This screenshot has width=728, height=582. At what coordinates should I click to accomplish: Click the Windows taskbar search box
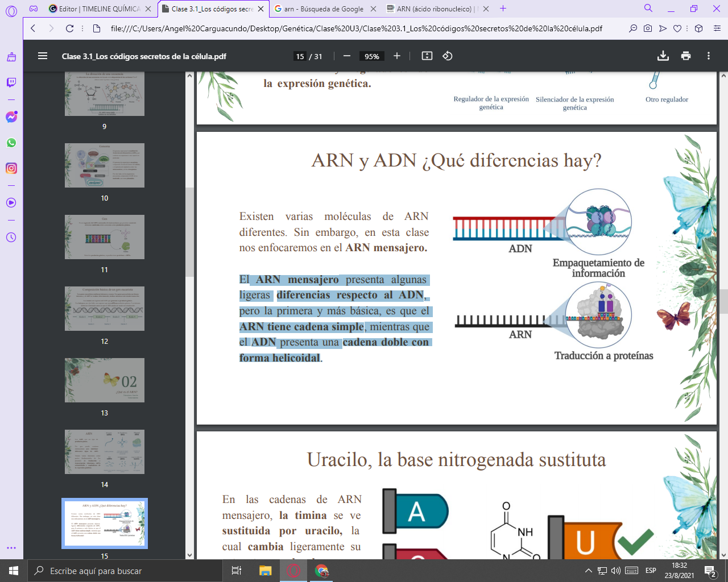tap(125, 571)
